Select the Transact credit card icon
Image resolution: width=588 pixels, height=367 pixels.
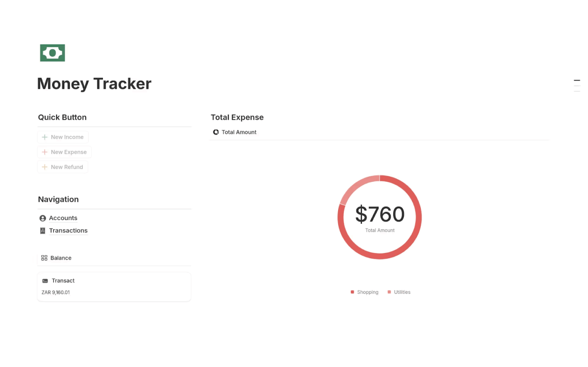[45, 280]
